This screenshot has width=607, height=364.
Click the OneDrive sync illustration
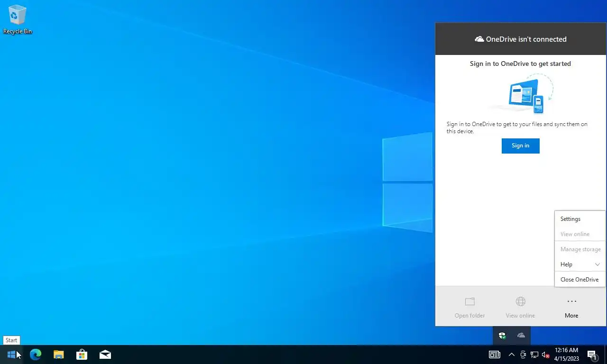pyautogui.click(x=522, y=94)
